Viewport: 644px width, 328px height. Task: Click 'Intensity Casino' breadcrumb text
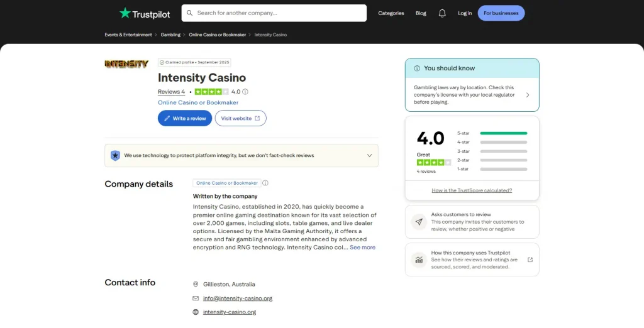[270, 35]
